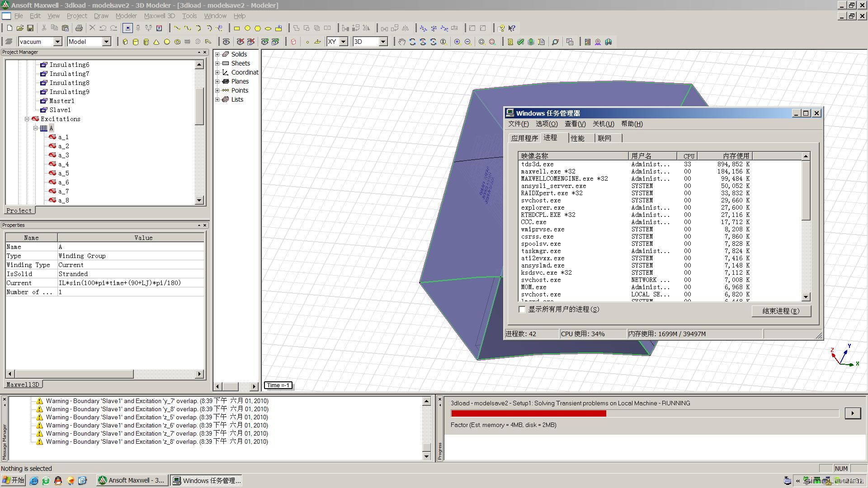Open the Model dropdown
Viewport: 868px width, 488px height.
point(107,42)
